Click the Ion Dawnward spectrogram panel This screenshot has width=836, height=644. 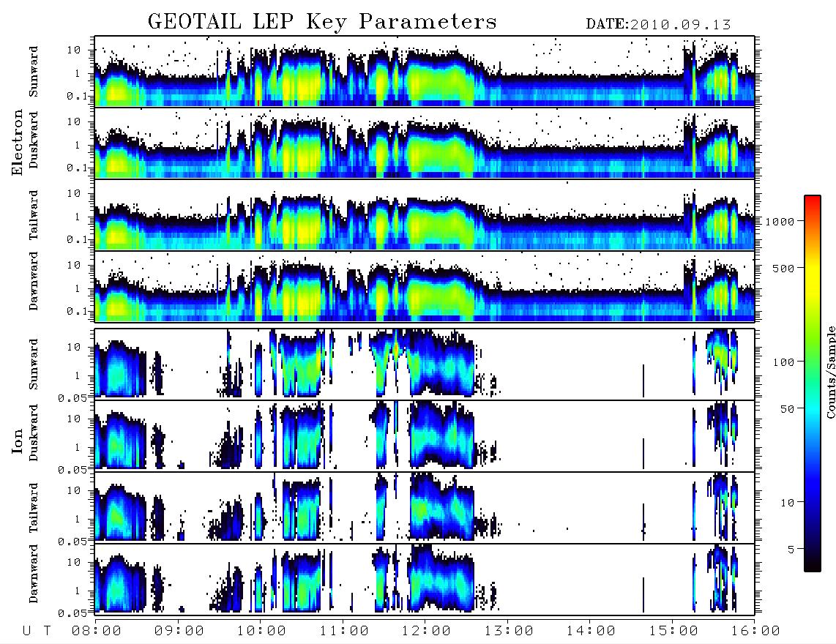click(425, 580)
